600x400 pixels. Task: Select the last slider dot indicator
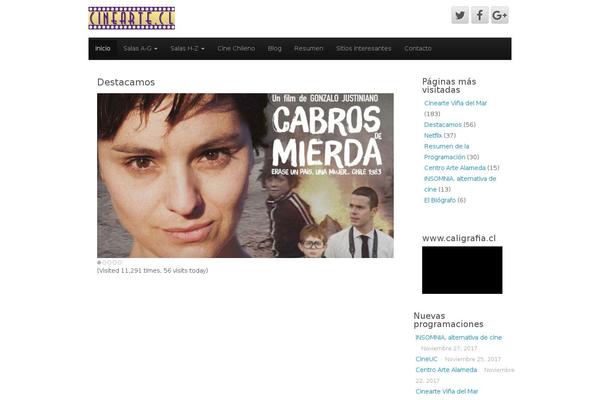pyautogui.click(x=119, y=263)
